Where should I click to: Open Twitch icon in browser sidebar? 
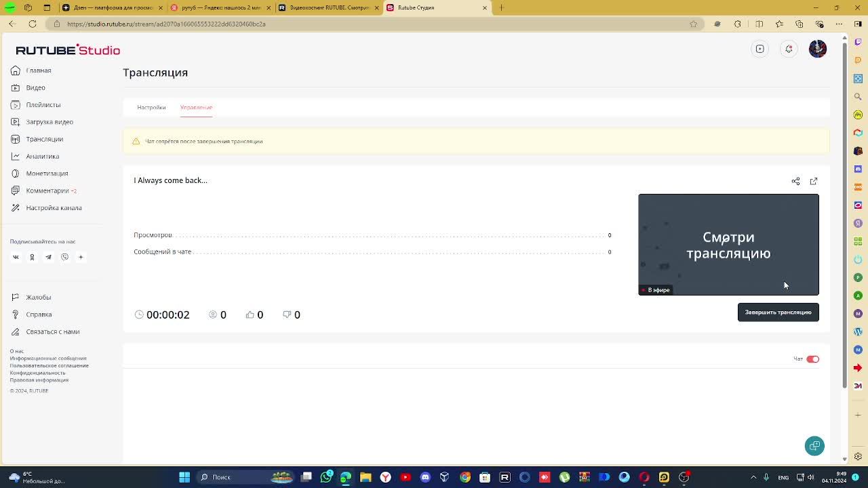[858, 42]
